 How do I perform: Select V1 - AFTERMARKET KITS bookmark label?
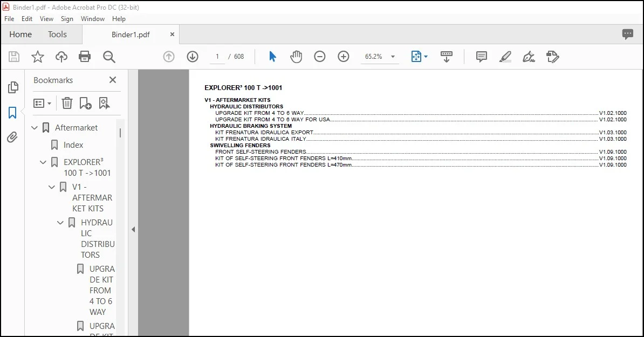pyautogui.click(x=92, y=198)
